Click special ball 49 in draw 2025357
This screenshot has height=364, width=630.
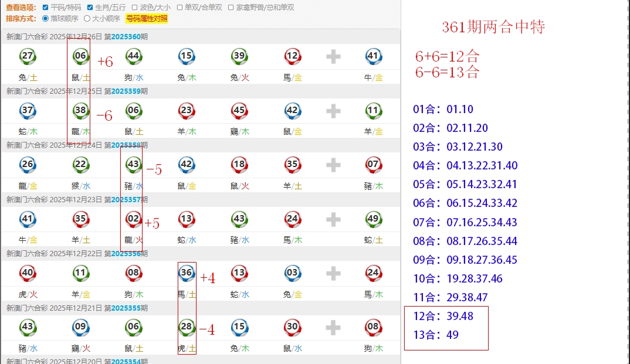pyautogui.click(x=373, y=219)
